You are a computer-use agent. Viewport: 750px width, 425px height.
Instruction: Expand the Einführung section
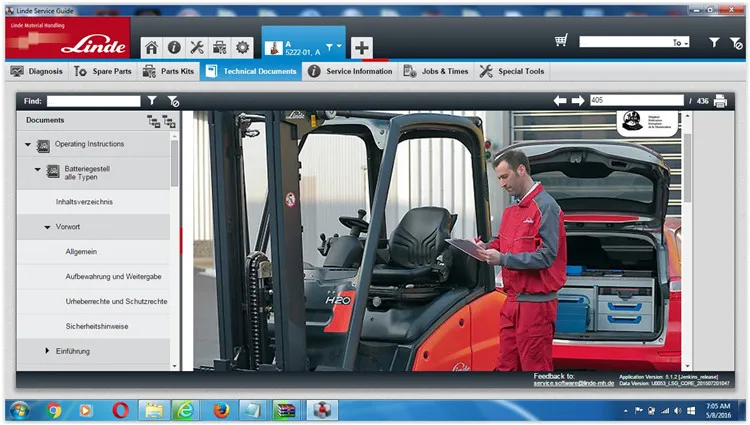click(47, 351)
